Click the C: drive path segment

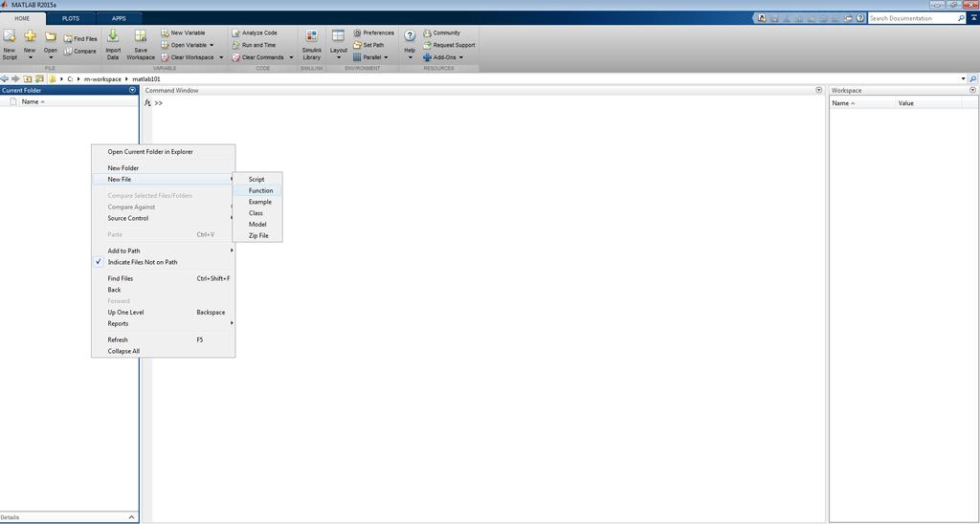click(70, 79)
